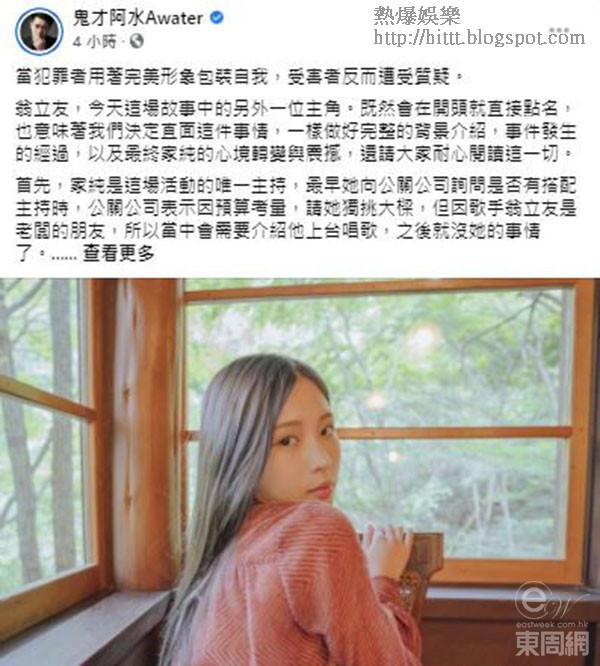This screenshot has width=600, height=666.
Task: Expand post with 查看更多
Action: (118, 253)
